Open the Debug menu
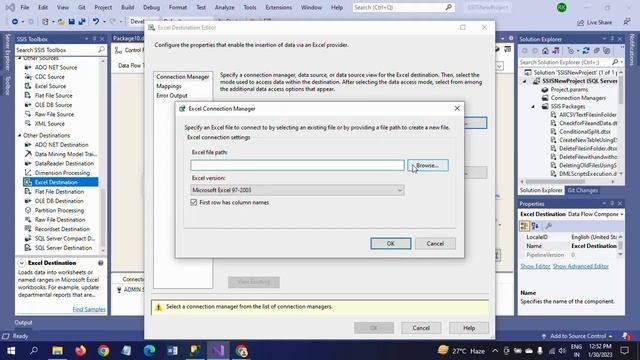Image resolution: width=640 pixels, height=360 pixels. click(x=151, y=7)
